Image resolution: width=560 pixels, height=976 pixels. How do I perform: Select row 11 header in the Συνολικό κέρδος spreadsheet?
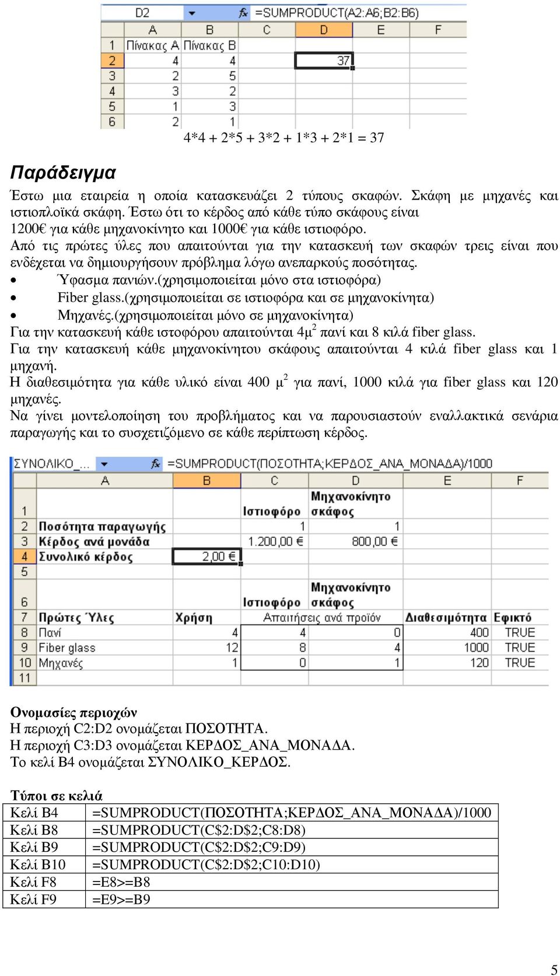24,678
